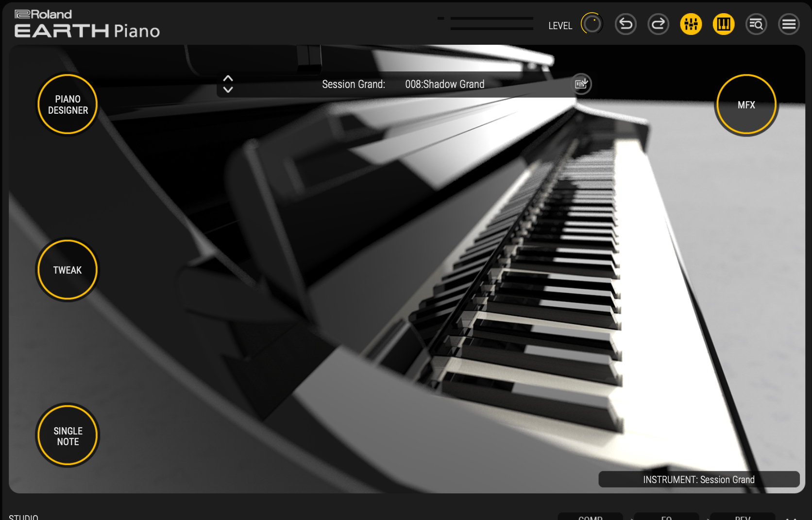
Task: Click the Session Grand category label
Action: pyautogui.click(x=354, y=84)
